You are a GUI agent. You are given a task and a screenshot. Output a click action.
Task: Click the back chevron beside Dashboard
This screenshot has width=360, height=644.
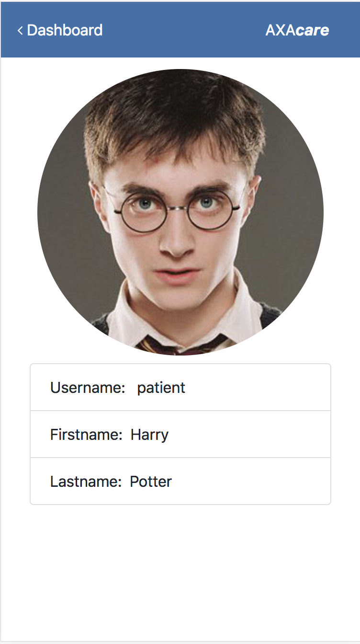[x=20, y=31]
